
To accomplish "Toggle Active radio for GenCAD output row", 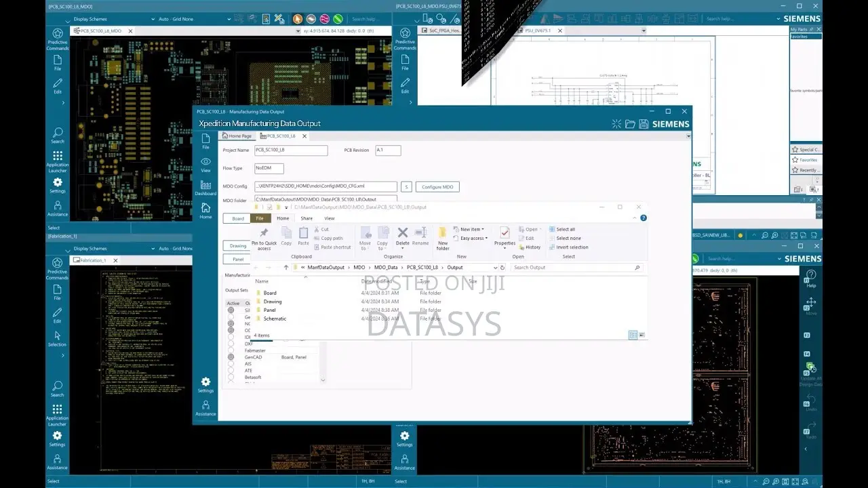I will tap(231, 357).
